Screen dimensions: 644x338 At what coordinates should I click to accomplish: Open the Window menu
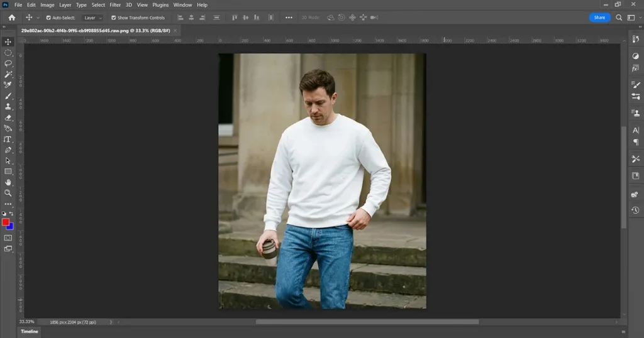click(182, 5)
